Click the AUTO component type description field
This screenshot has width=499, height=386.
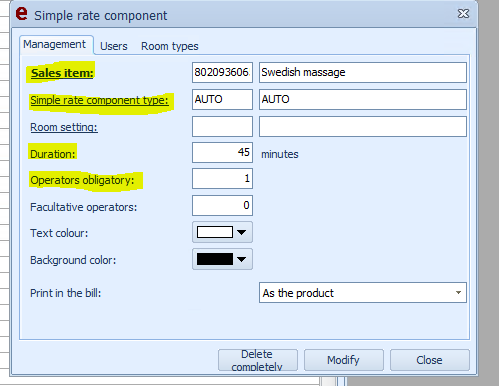(363, 99)
